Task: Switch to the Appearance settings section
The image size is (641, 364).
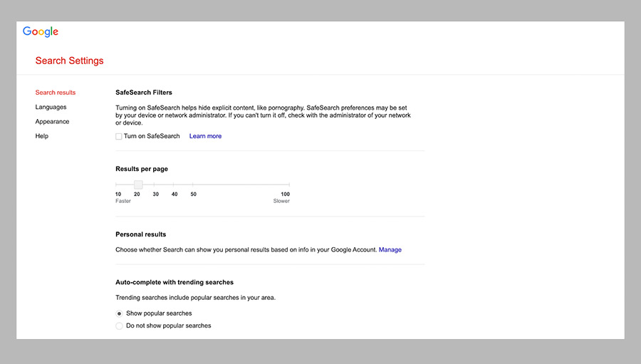Action: (x=52, y=122)
